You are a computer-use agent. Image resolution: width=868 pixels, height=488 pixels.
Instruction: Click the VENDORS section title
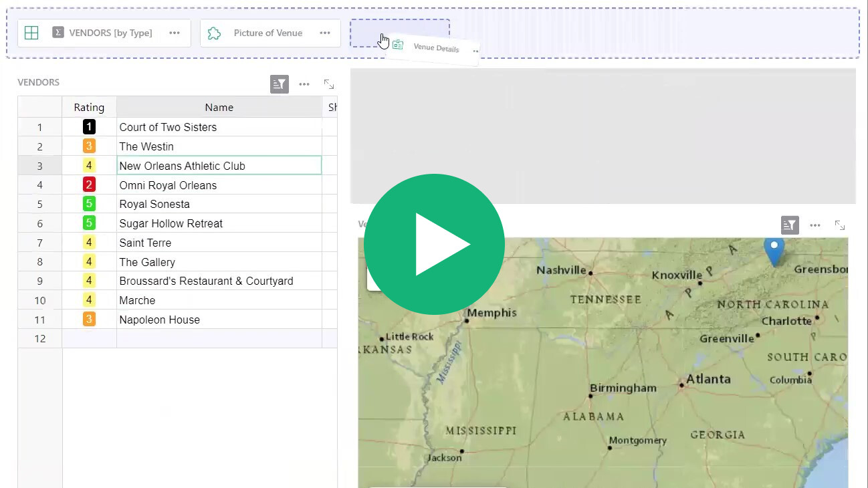(39, 82)
